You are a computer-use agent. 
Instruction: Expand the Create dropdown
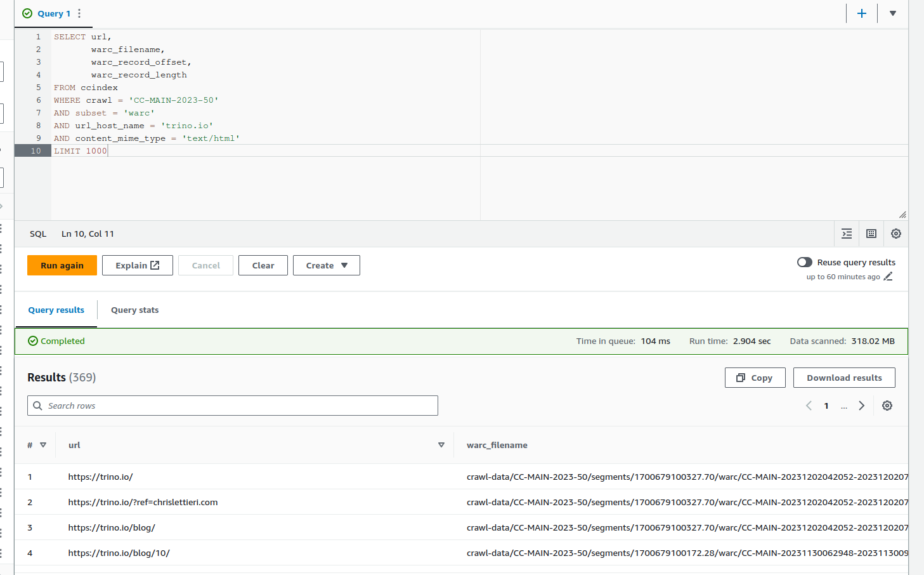(x=327, y=265)
